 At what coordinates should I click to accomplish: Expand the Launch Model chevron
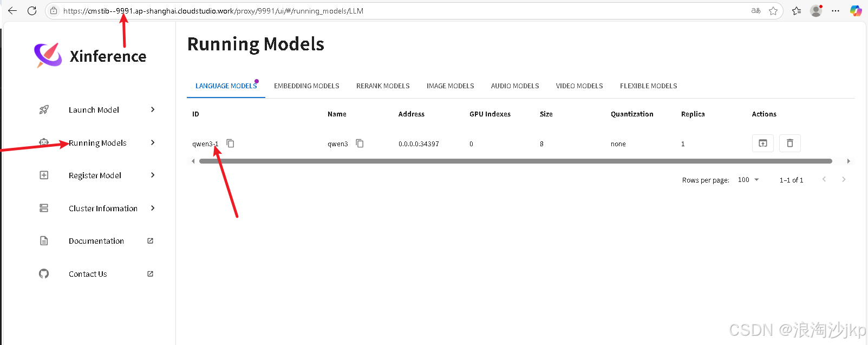click(153, 109)
